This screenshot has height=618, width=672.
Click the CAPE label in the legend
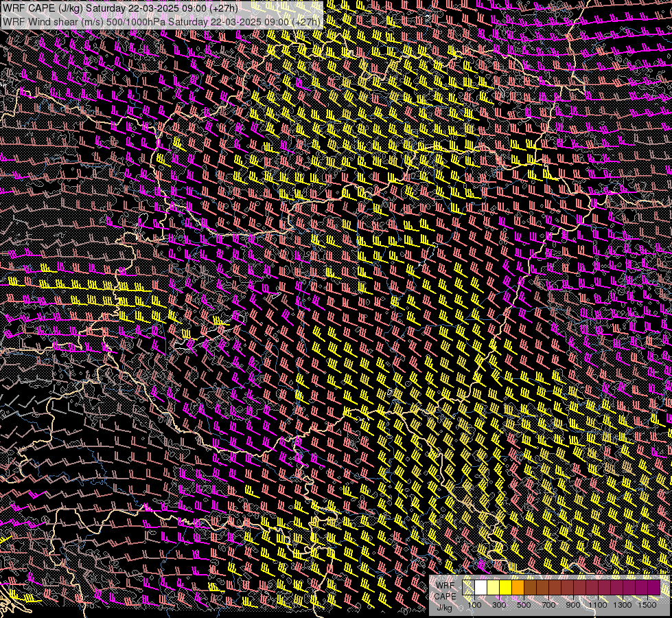pos(445,597)
